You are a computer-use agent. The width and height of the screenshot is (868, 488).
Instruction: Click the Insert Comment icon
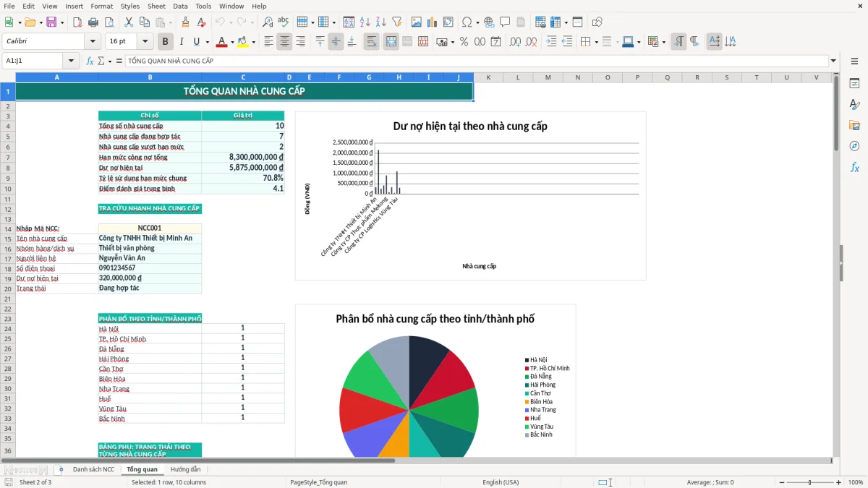(x=505, y=22)
